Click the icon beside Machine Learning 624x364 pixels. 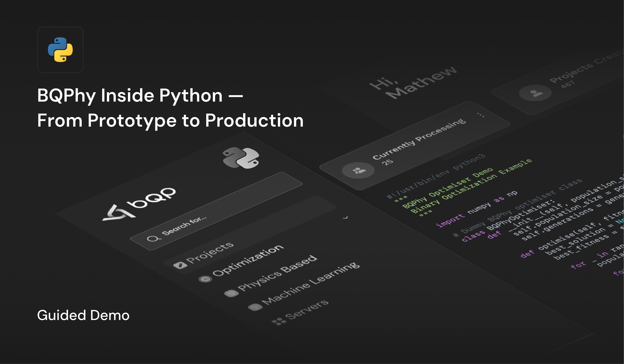[x=255, y=307]
